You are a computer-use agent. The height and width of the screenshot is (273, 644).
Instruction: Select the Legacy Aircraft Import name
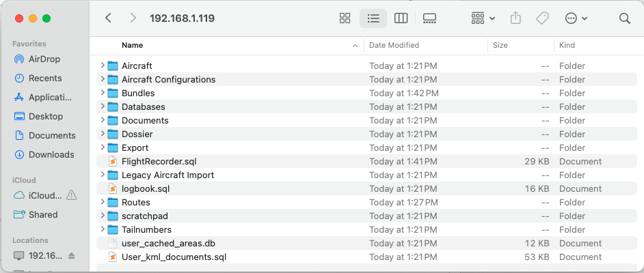tap(168, 175)
